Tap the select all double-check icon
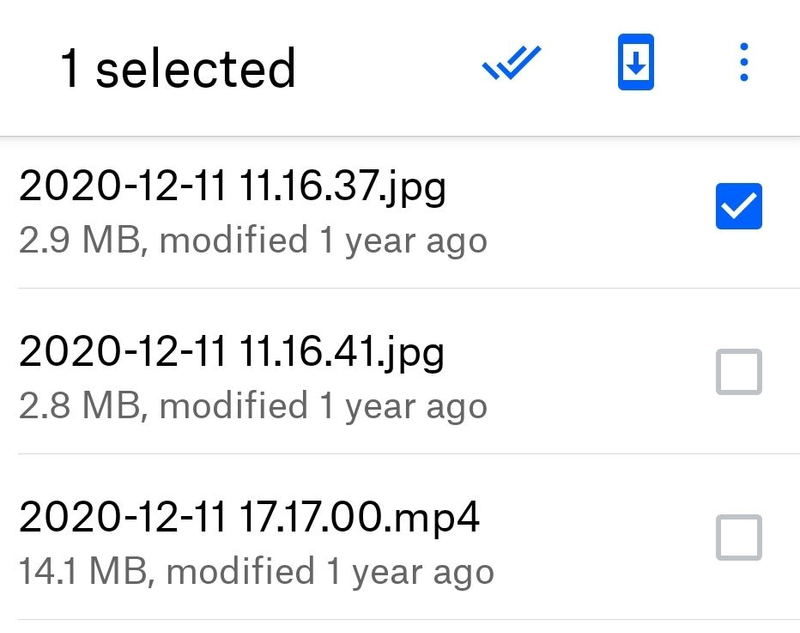Image resolution: width=800 pixels, height=633 pixels. click(511, 65)
